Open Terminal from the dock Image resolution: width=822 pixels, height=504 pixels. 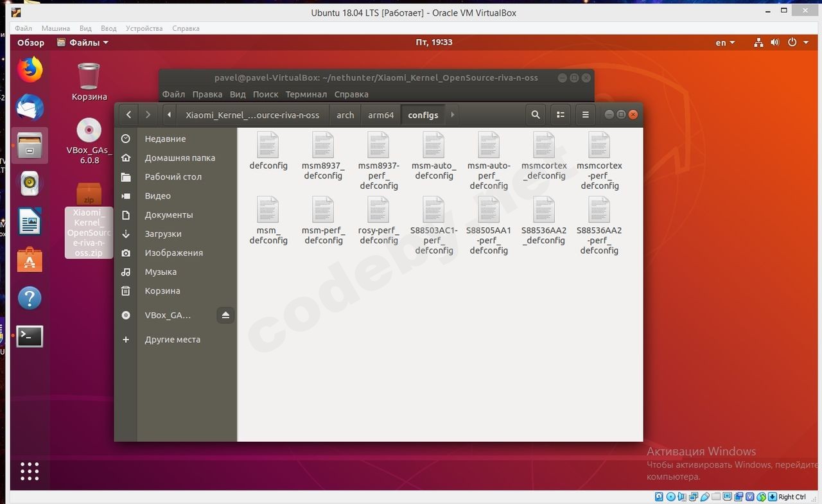(30, 336)
